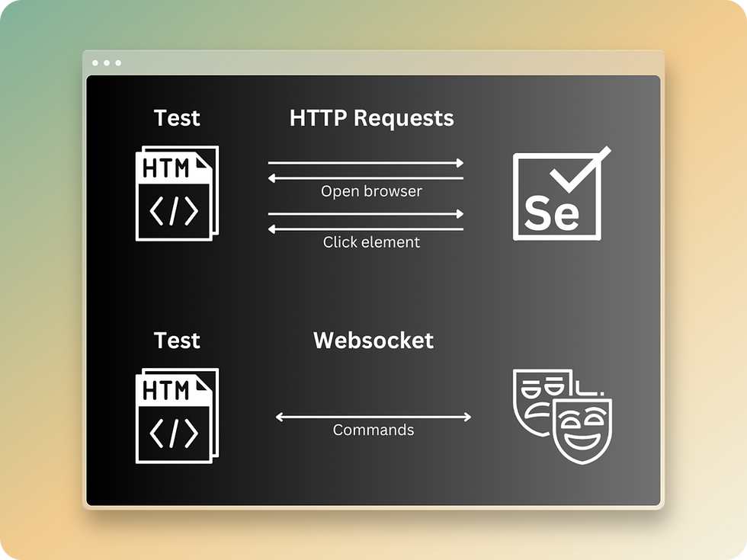This screenshot has height=560, width=747.
Task: Click the "Click element" label
Action: point(372,242)
